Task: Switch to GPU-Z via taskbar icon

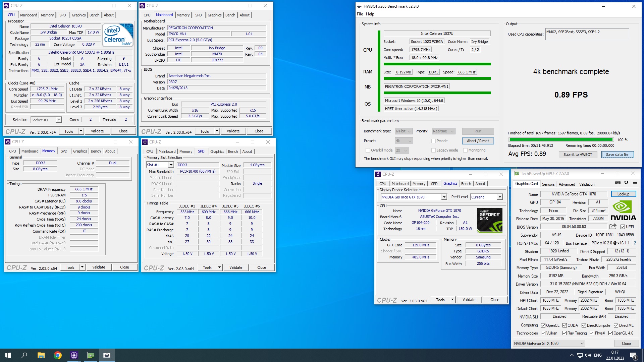Action: coord(91,355)
